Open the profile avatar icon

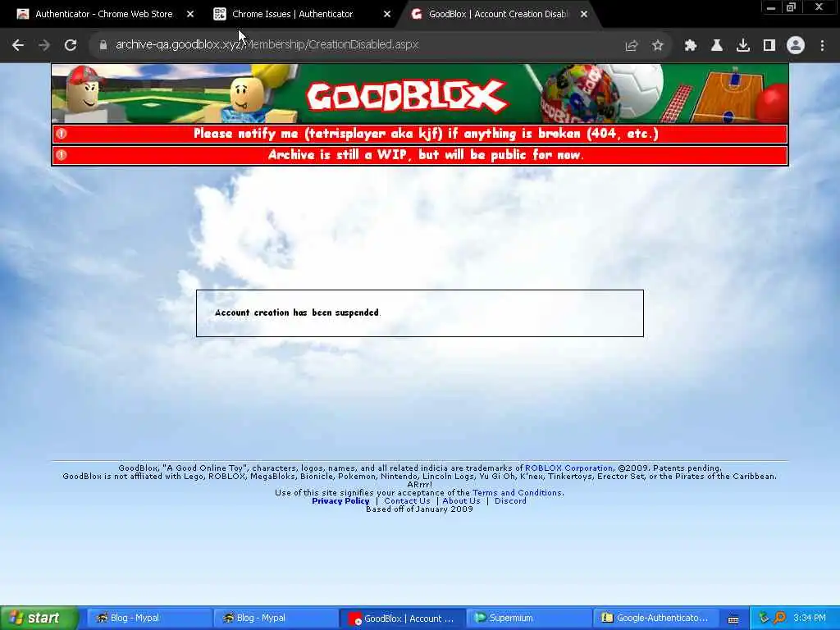(796, 46)
